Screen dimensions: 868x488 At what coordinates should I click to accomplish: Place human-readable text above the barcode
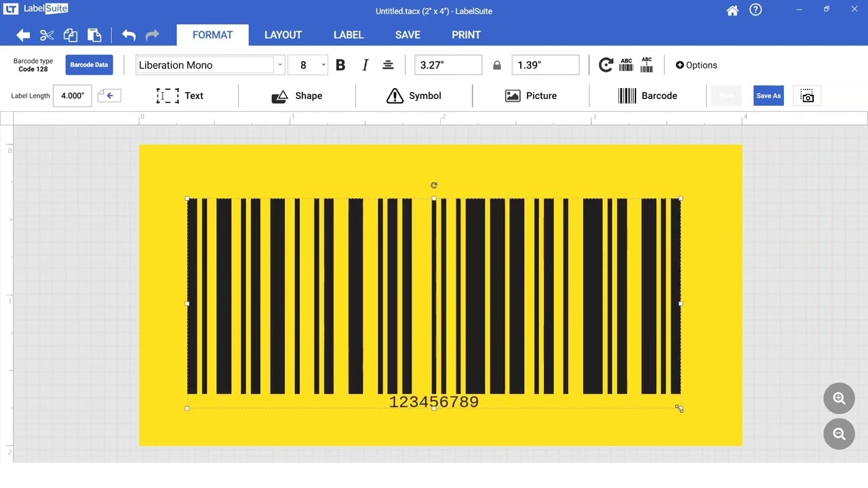tap(626, 65)
